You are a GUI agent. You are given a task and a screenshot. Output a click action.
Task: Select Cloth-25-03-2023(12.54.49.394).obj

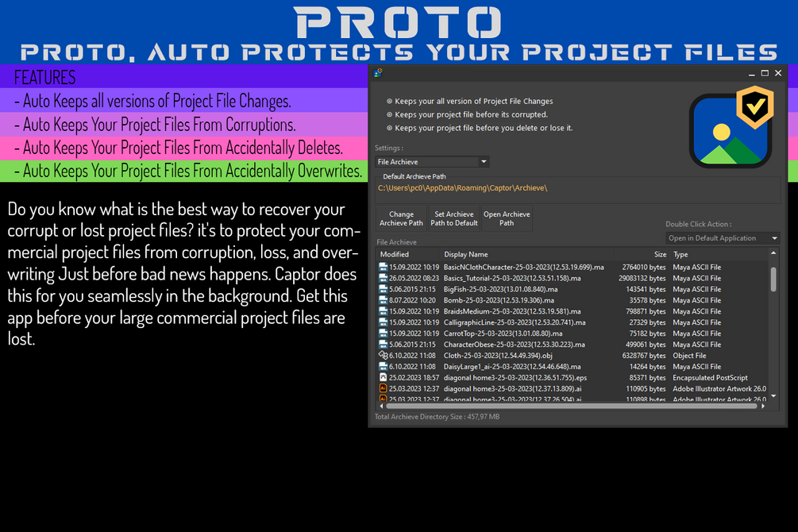click(x=498, y=356)
